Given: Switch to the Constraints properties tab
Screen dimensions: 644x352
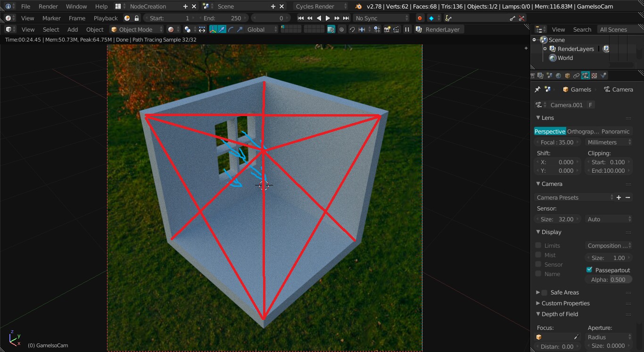Looking at the screenshot, I should pyautogui.click(x=577, y=75).
